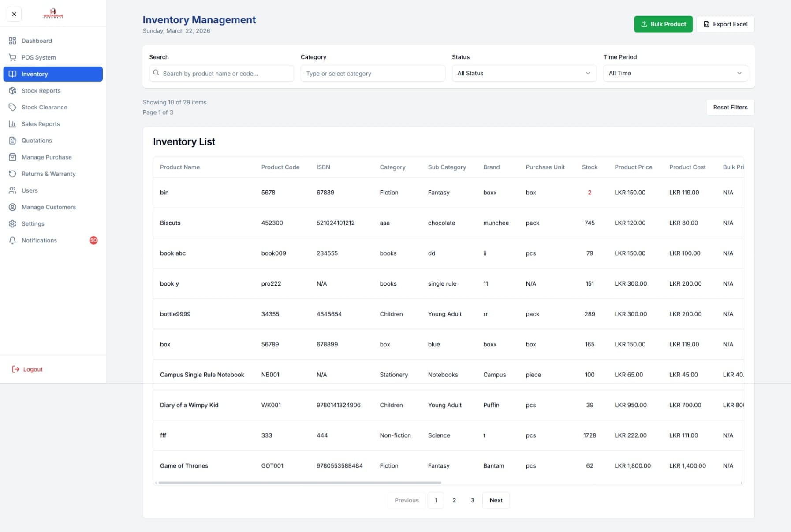The width and height of the screenshot is (791, 532).
Task: Go to page 2 of results
Action: click(x=454, y=500)
